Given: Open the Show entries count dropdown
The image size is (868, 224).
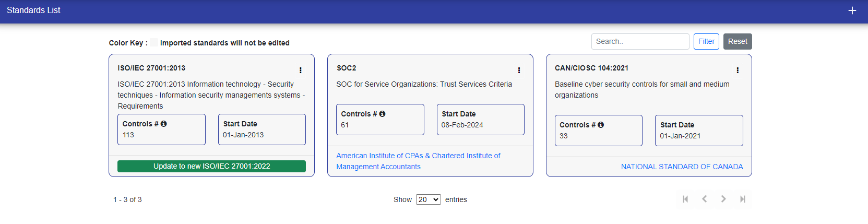Looking at the screenshot, I should 428,199.
